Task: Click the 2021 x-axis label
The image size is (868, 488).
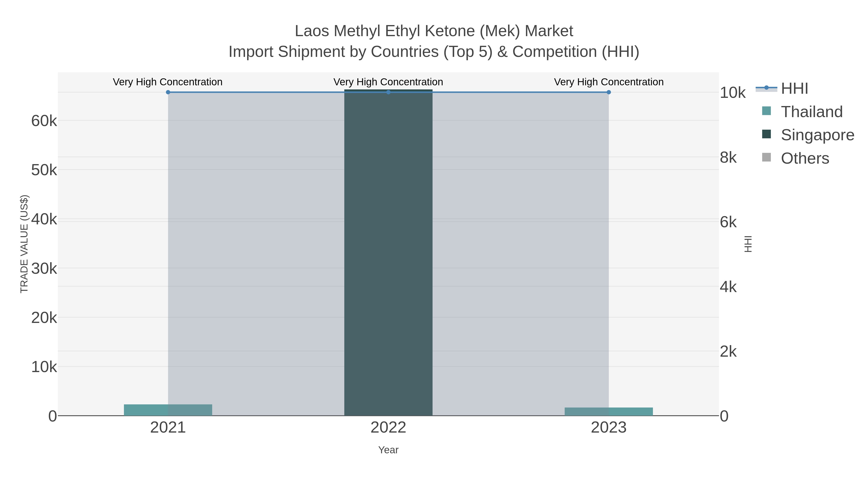Action: [x=168, y=427]
